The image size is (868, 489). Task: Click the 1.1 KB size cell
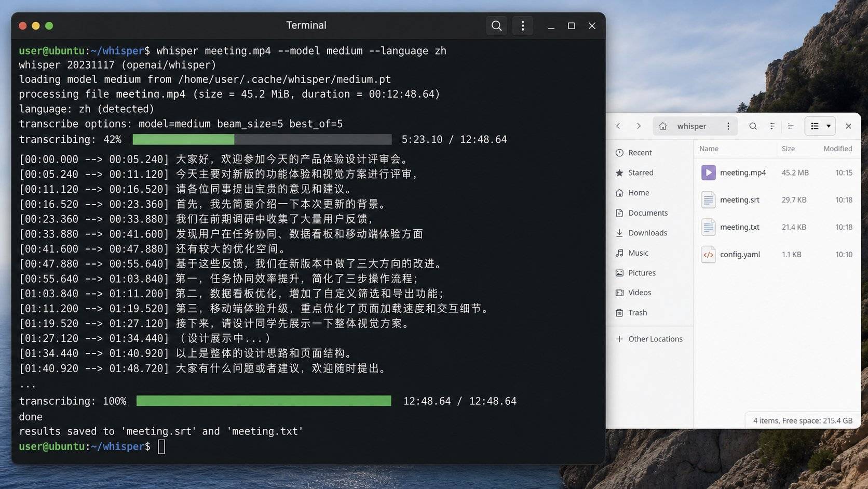(x=791, y=254)
